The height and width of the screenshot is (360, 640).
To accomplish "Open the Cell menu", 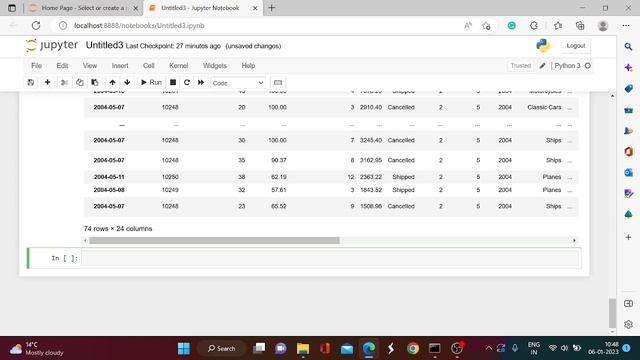I will (149, 66).
